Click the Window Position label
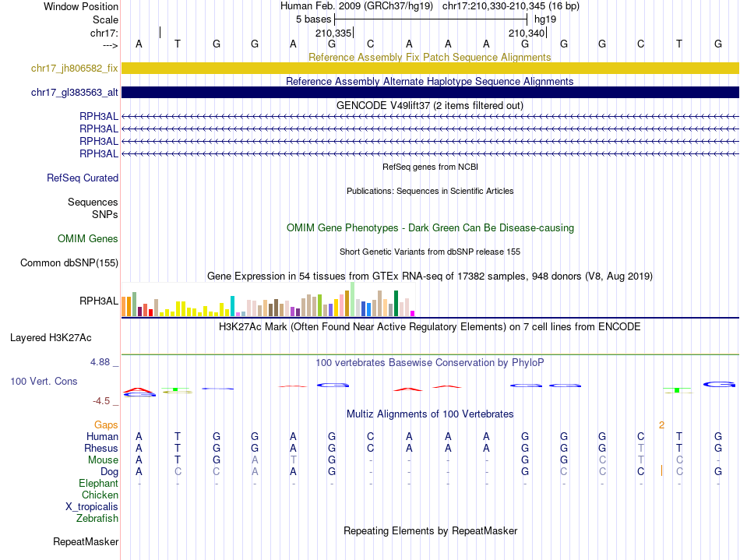Screen dimensions: 740x560 click(x=81, y=6)
